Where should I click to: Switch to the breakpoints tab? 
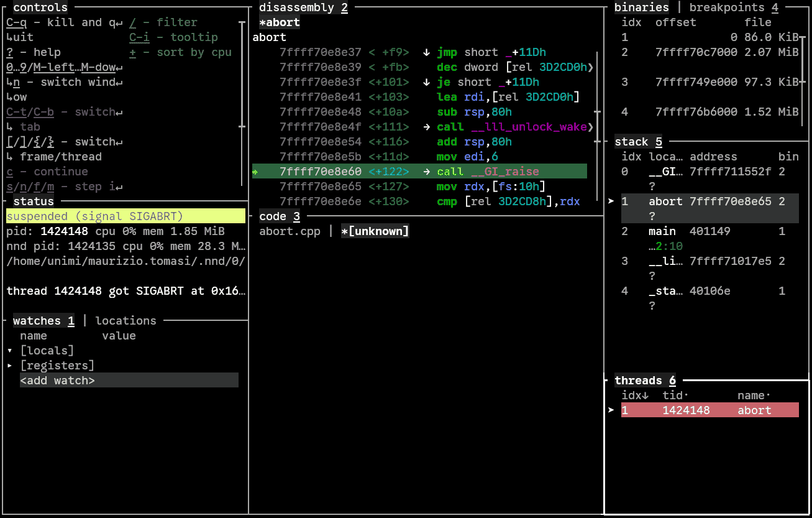[727, 7]
